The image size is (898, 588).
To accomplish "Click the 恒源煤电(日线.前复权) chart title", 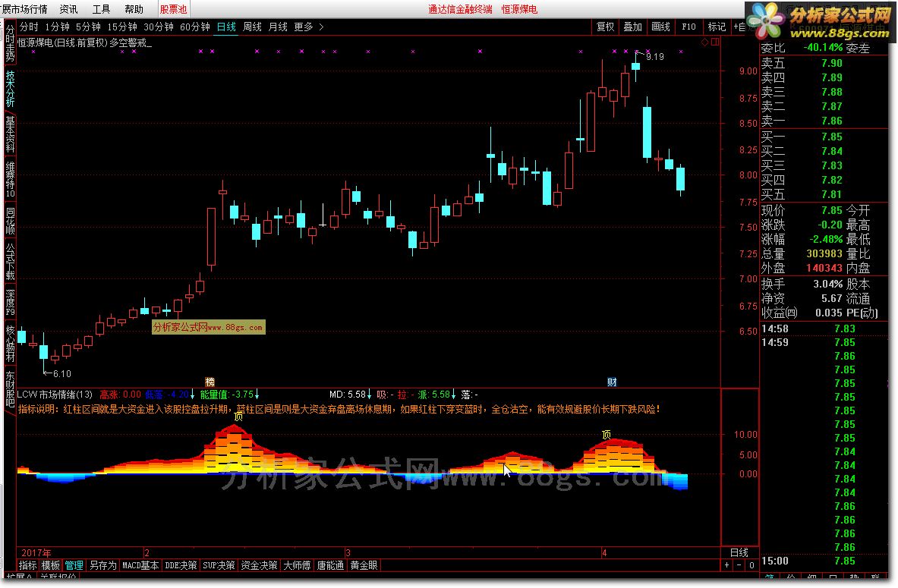I will [x=62, y=42].
